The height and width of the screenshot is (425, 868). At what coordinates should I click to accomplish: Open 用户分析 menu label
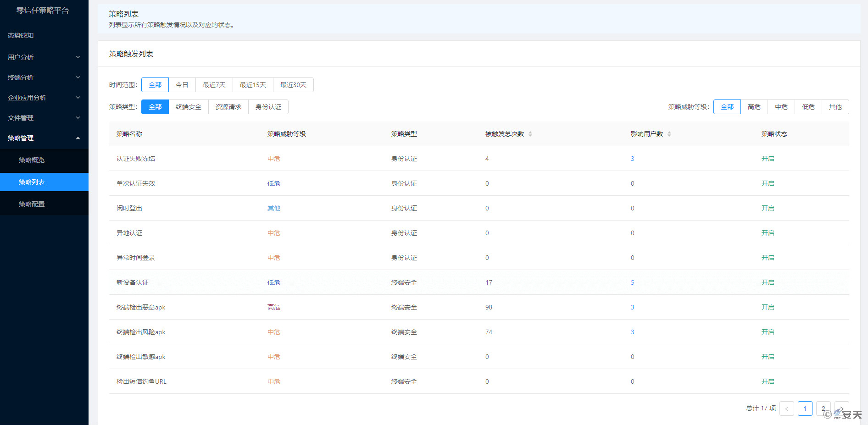click(21, 57)
